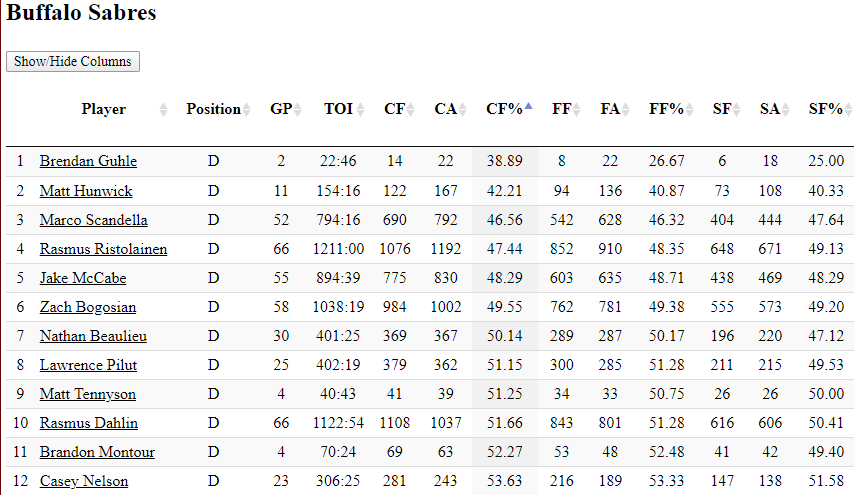
Task: Select Zach Bogosian player link
Action: pos(88,307)
